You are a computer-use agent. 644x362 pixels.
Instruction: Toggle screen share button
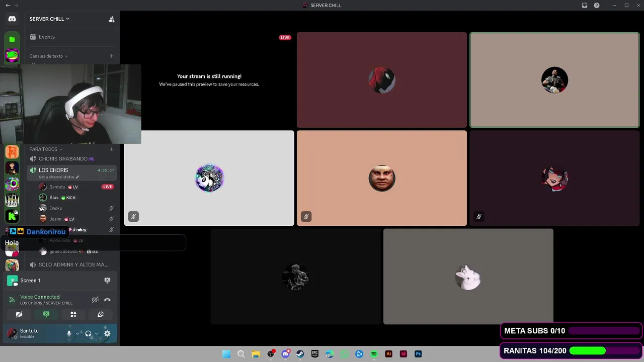click(46, 314)
